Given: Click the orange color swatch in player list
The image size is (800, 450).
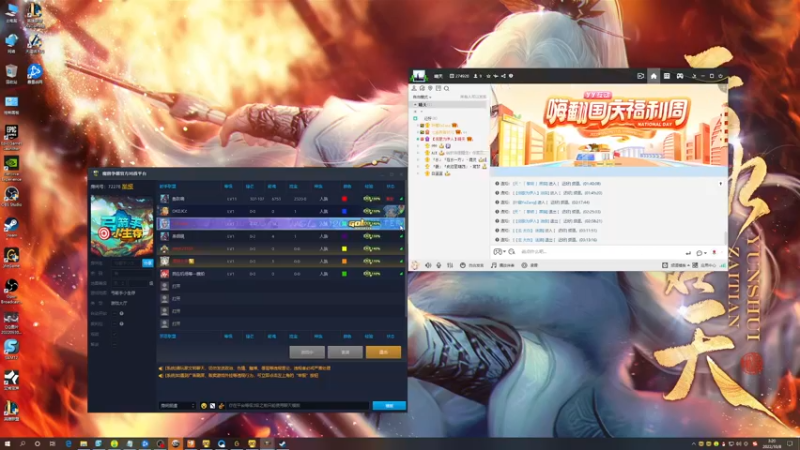Looking at the screenshot, I should click(344, 261).
